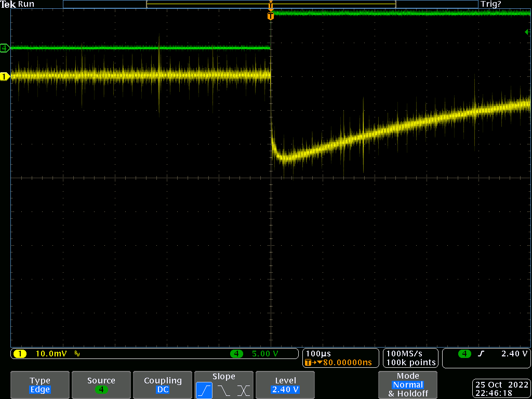
Task: Click the Trig? status label
Action: point(491,4)
